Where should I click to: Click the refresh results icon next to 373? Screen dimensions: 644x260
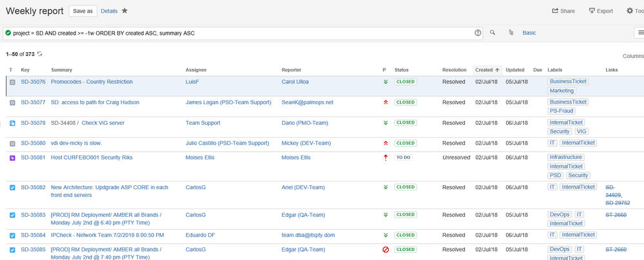coord(40,53)
